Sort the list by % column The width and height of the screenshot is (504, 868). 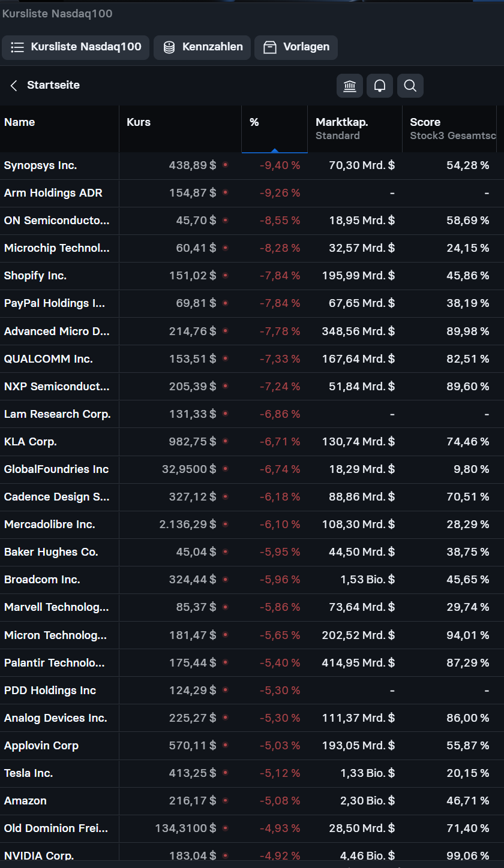tap(254, 122)
